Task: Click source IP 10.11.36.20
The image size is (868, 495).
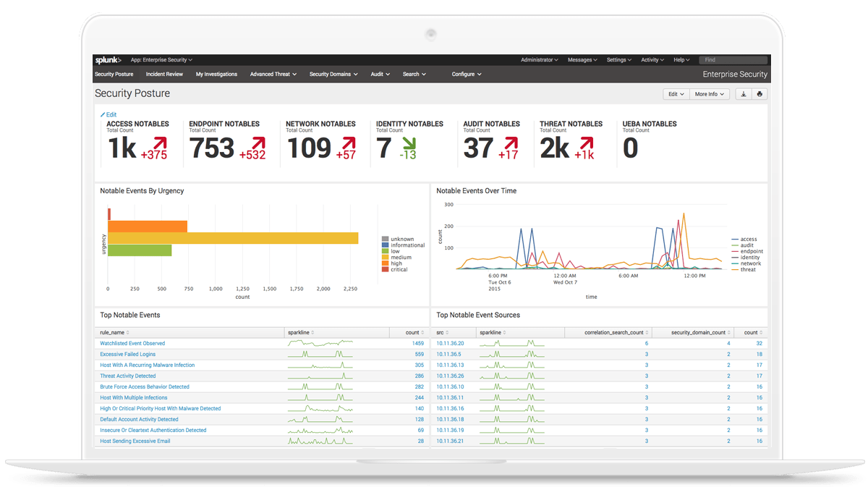Action: point(450,343)
